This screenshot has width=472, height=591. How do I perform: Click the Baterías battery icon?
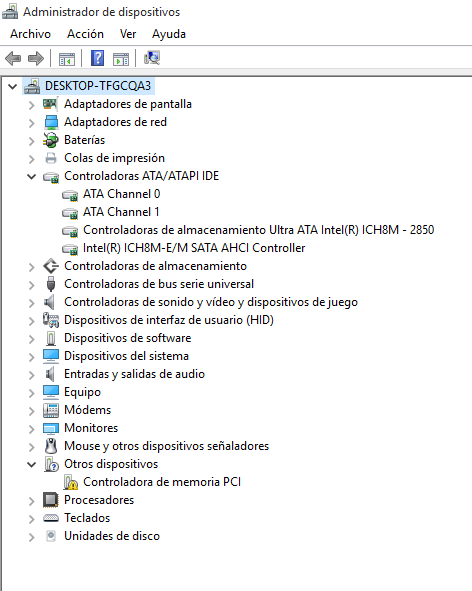coord(51,140)
